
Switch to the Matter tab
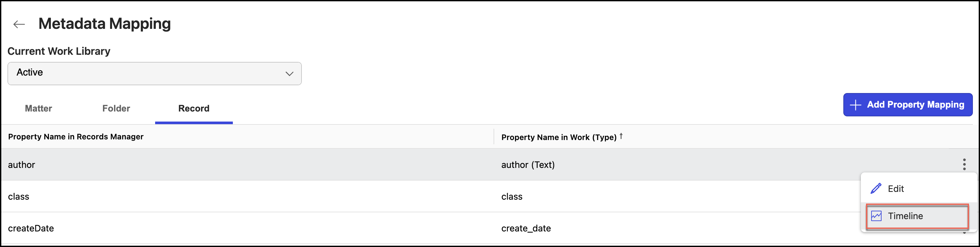click(38, 108)
